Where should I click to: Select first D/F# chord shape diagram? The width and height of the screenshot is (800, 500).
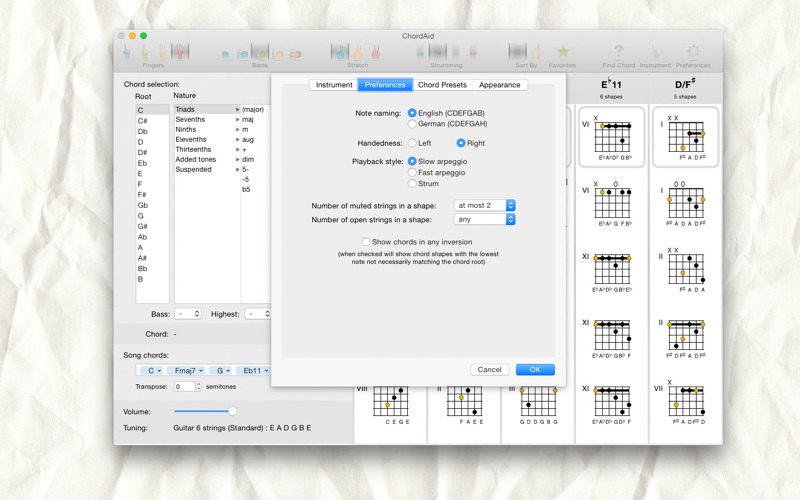[685, 137]
